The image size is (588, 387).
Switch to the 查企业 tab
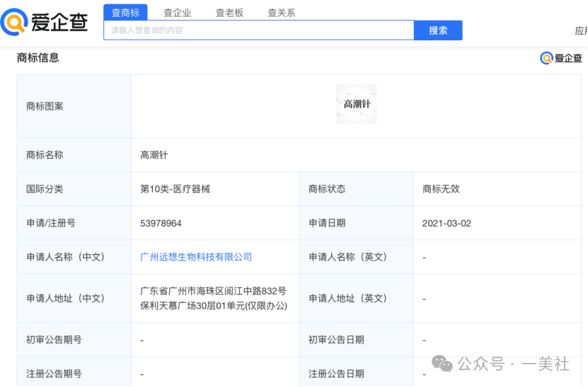coord(178,13)
